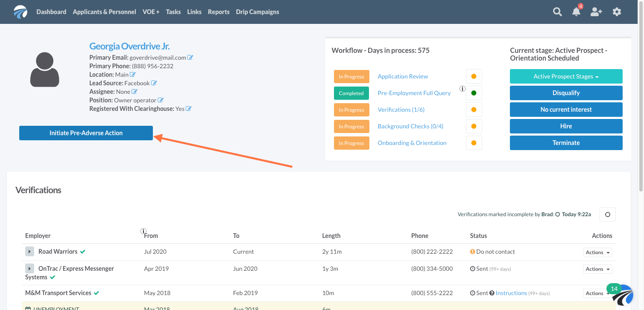Viewport: 644px width, 310px height.
Task: Click In Progress badge for Application Review
Action: point(351,77)
